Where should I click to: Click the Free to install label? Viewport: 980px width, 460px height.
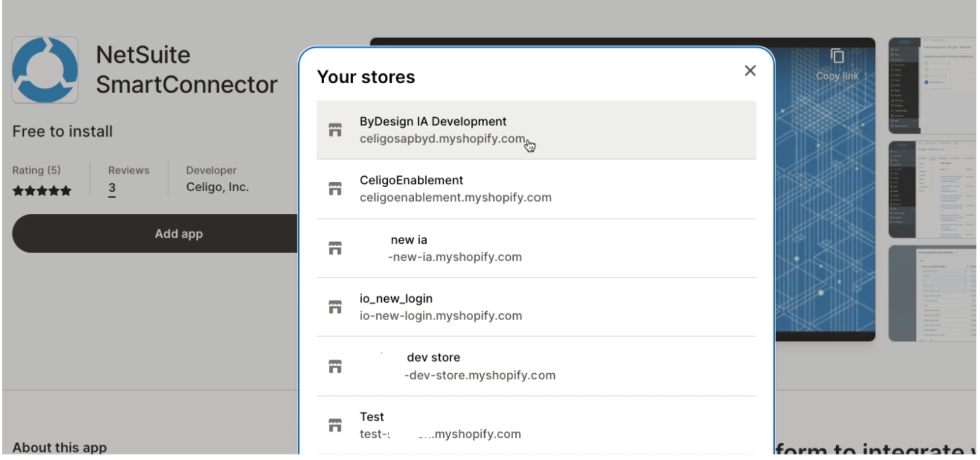(x=62, y=132)
